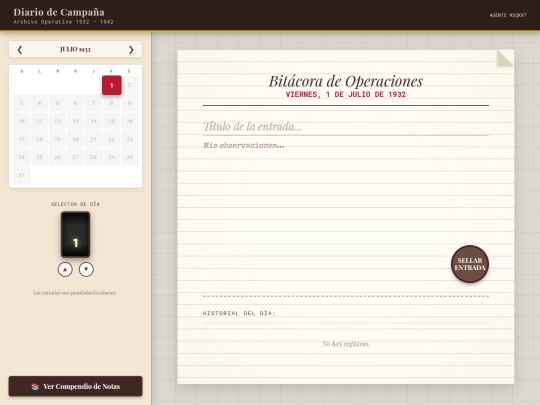The image size is (540, 405).
Task: Click the SELLAR ENTRADA stamp button
Action: click(x=470, y=264)
